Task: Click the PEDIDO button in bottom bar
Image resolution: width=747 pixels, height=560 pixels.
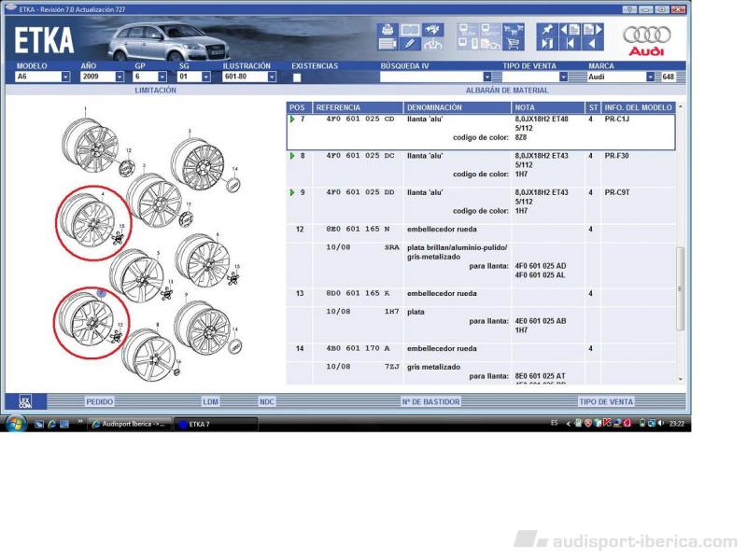Action: [100, 402]
